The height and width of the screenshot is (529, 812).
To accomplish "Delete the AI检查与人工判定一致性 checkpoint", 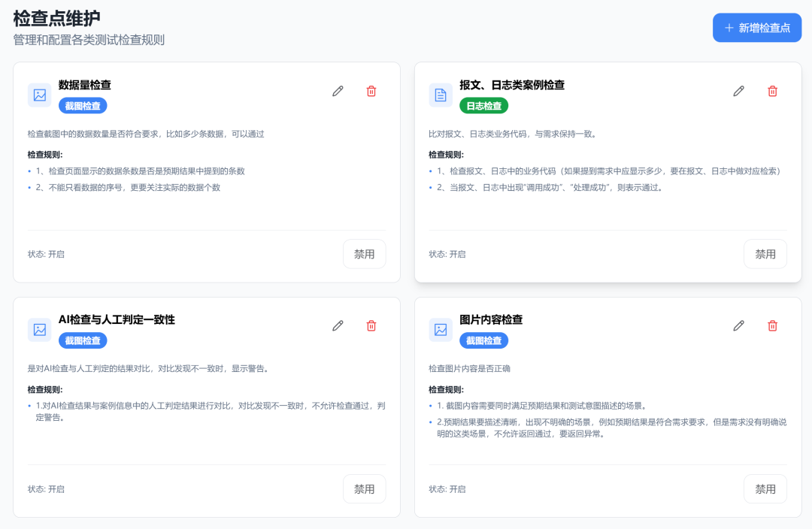I will tap(371, 325).
